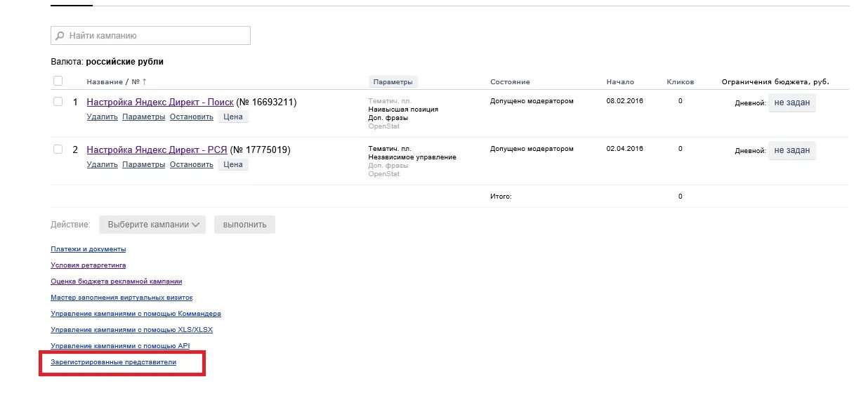Open Управление кампаниями с помощью Коммандера
The width and height of the screenshot is (868, 398).
click(136, 314)
